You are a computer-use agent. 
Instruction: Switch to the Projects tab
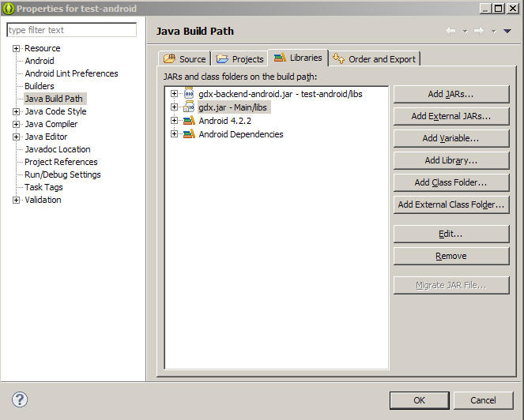(x=239, y=58)
